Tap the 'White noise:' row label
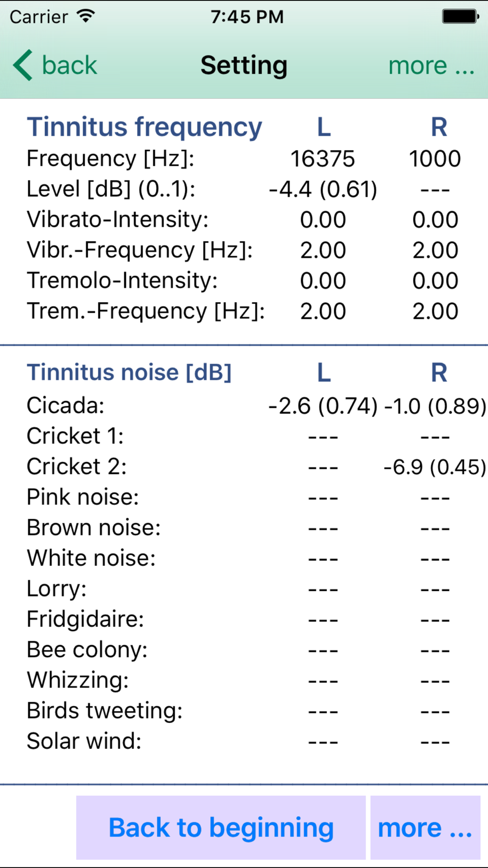The image size is (488, 868). click(91, 558)
